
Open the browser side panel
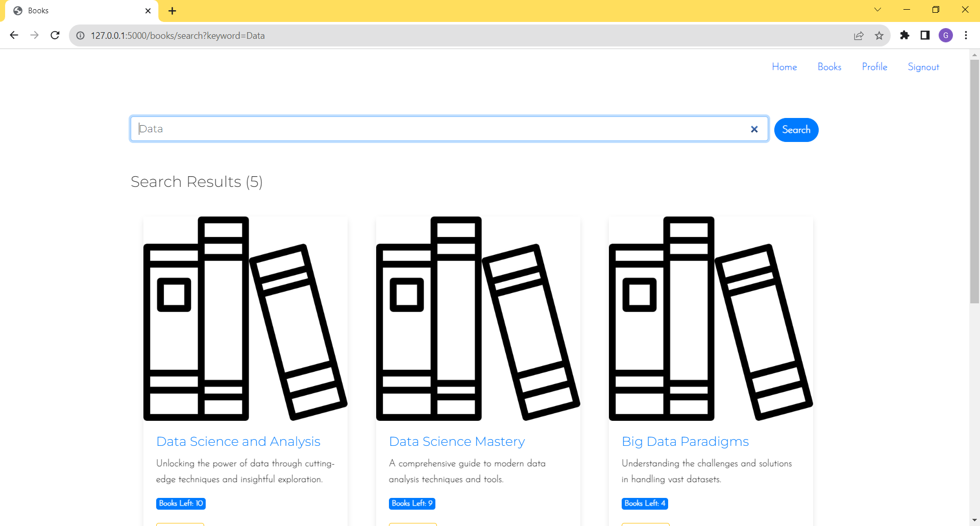[925, 35]
